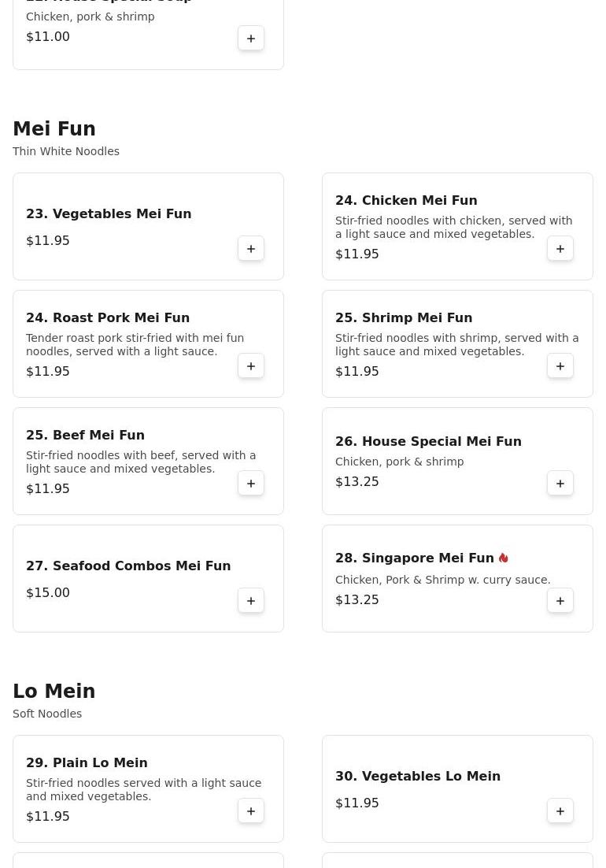Add Singapore Mei Fun with plus icon
The height and width of the screenshot is (868, 606).
[x=560, y=601]
